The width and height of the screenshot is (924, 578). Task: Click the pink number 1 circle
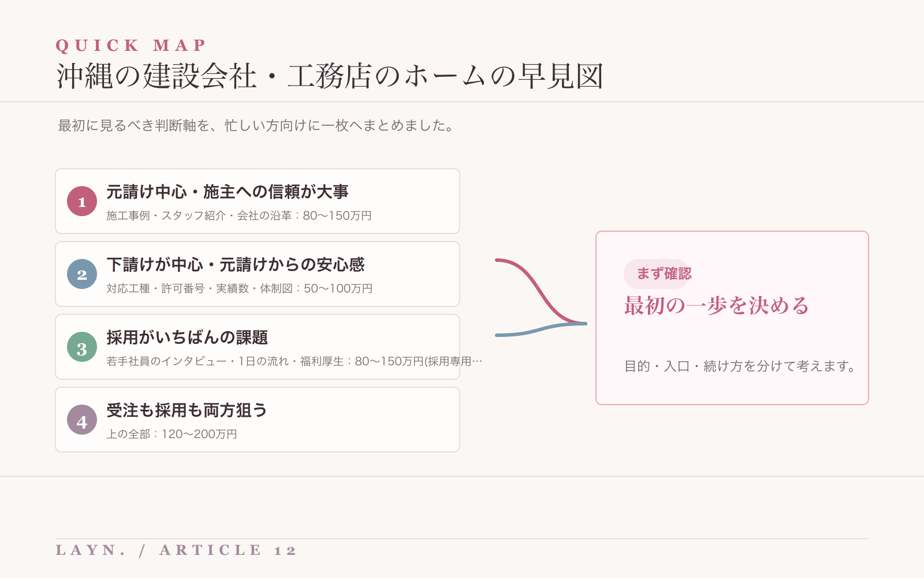(x=82, y=201)
